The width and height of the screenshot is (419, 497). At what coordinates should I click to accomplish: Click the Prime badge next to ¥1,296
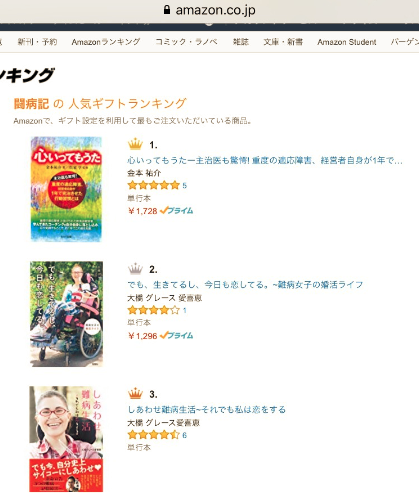tap(177, 335)
